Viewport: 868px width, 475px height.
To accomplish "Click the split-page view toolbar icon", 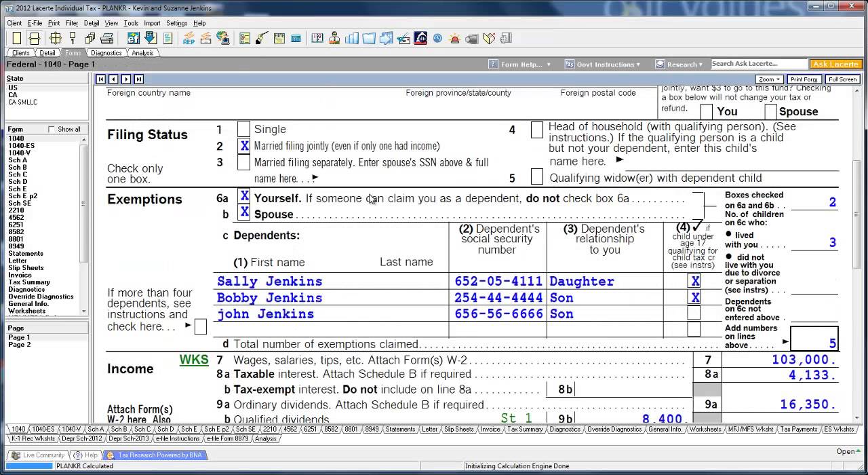I will [34, 38].
